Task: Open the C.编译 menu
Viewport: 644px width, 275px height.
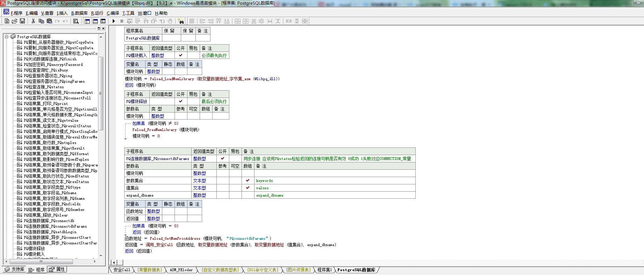Action: pos(113,13)
